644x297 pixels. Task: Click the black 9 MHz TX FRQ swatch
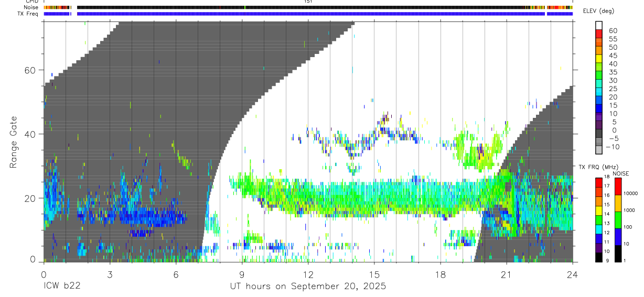coord(599,257)
